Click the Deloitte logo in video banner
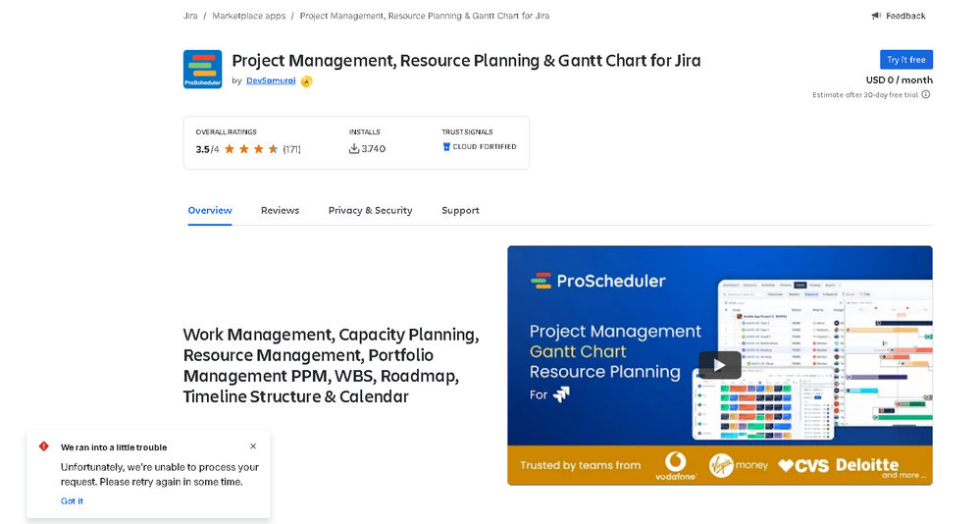Viewport: 980px width, 524px height. (867, 464)
